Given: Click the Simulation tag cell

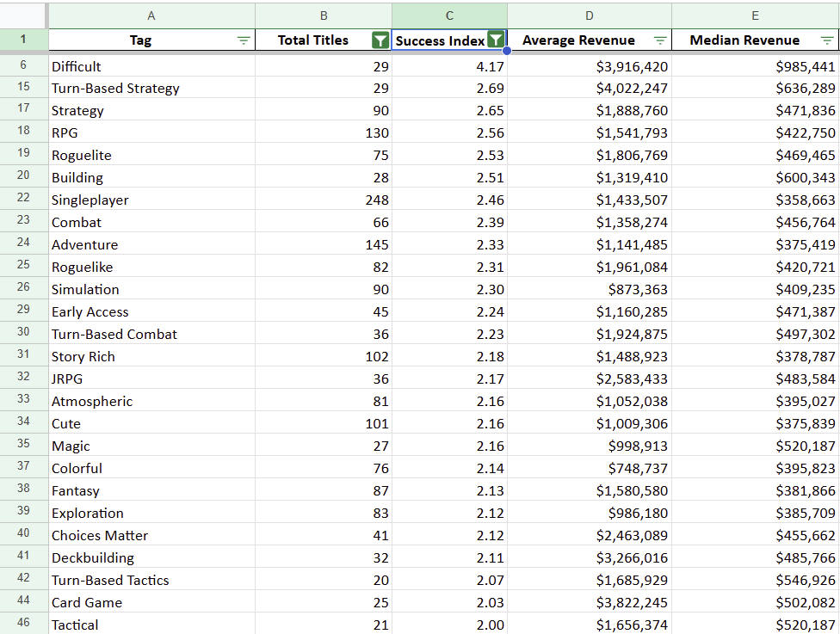Looking at the screenshot, I should (x=151, y=289).
